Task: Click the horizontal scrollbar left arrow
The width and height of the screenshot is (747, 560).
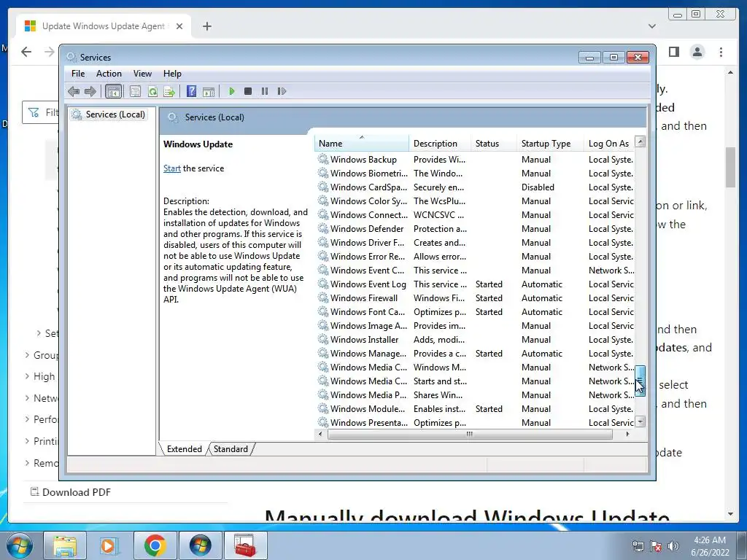Action: click(320, 434)
